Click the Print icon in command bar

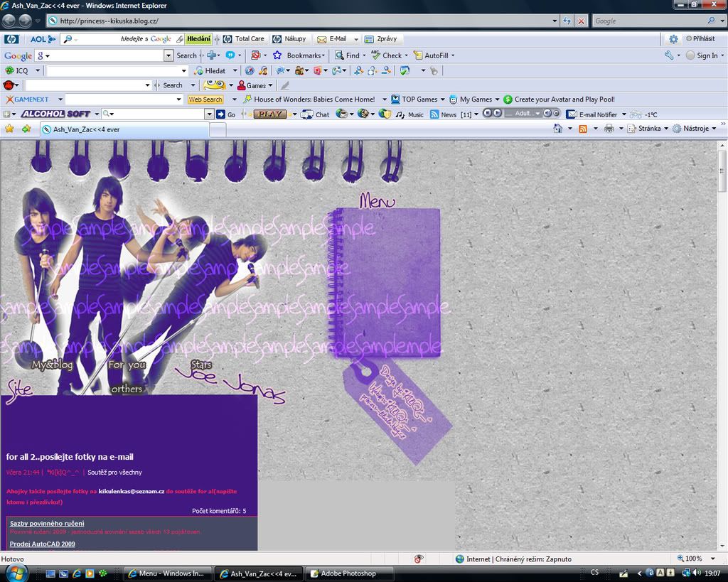(x=609, y=129)
